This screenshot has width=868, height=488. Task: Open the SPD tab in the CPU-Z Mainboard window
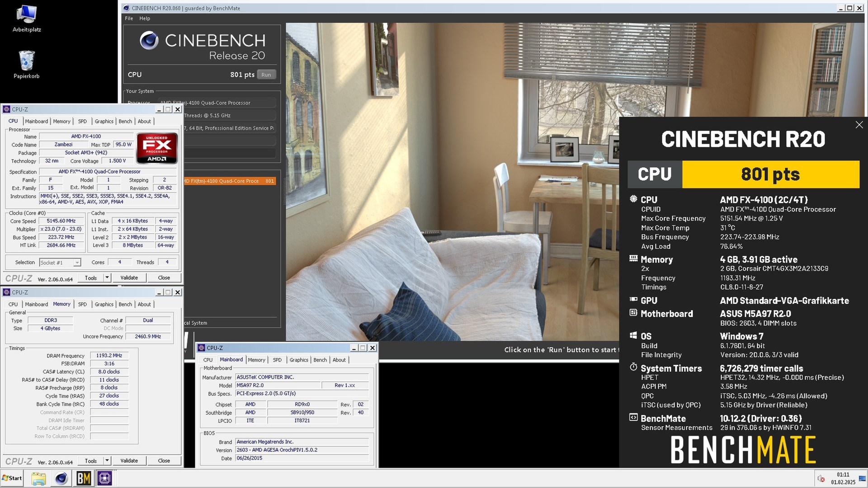tap(277, 360)
